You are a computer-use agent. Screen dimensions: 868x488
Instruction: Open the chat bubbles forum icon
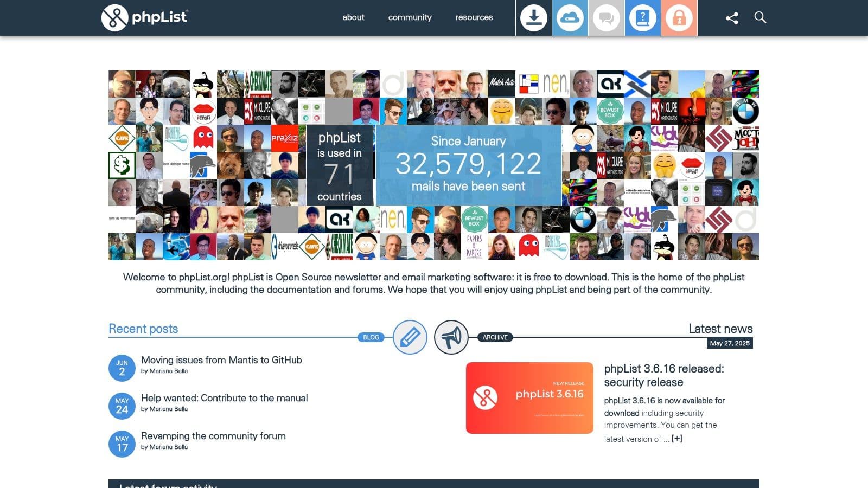coord(606,18)
